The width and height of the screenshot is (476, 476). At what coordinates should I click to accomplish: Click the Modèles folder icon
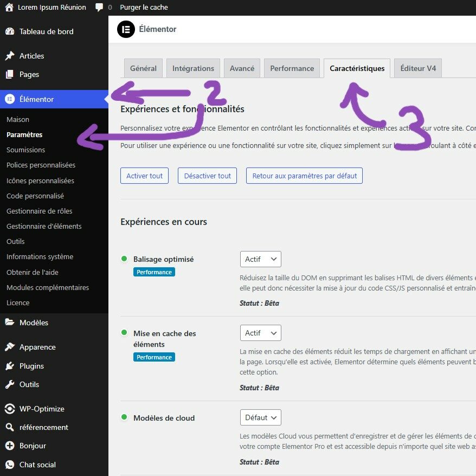coord(10,323)
